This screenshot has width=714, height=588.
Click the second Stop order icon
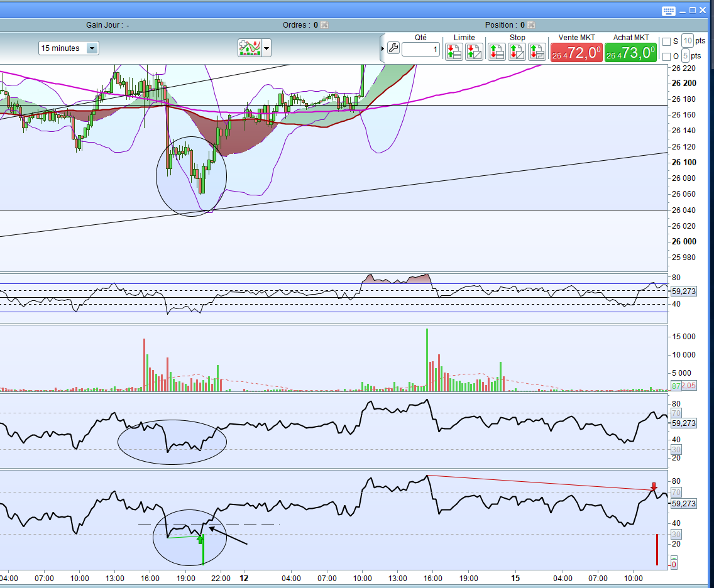(517, 52)
